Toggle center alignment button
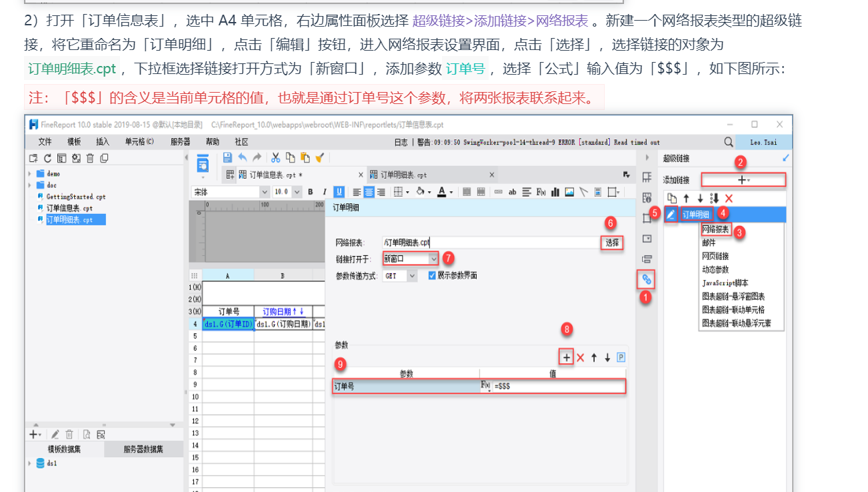Image resolution: width=868 pixels, height=492 pixels. [369, 192]
